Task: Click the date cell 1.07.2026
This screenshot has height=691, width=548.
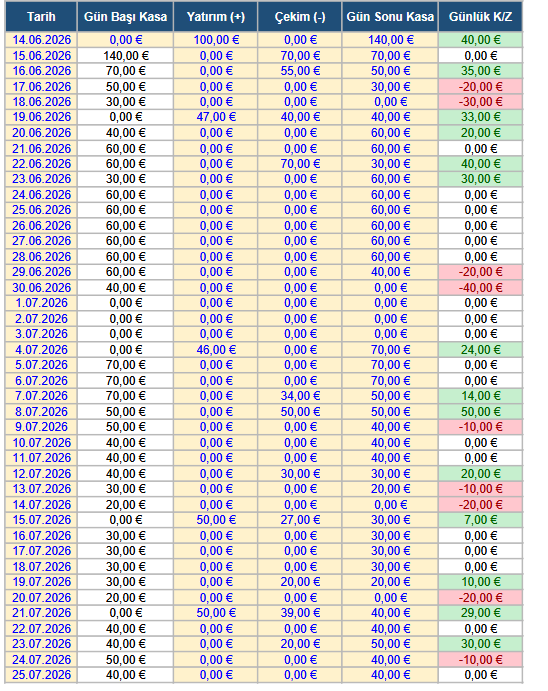Action: (41, 303)
